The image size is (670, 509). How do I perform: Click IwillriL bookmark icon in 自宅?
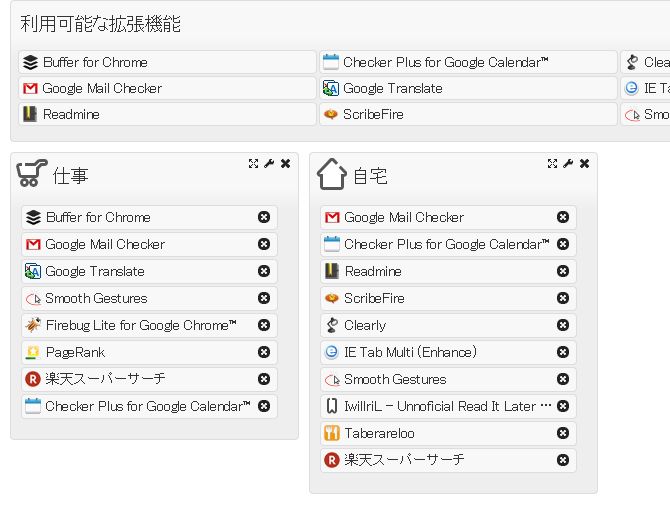[332, 406]
